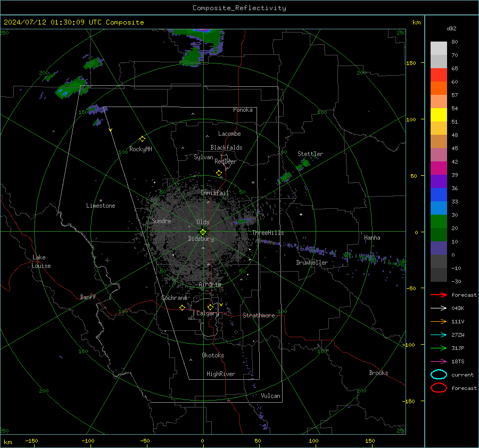Click the Limestone label
Screen dimensions: 479x448
(101, 206)
